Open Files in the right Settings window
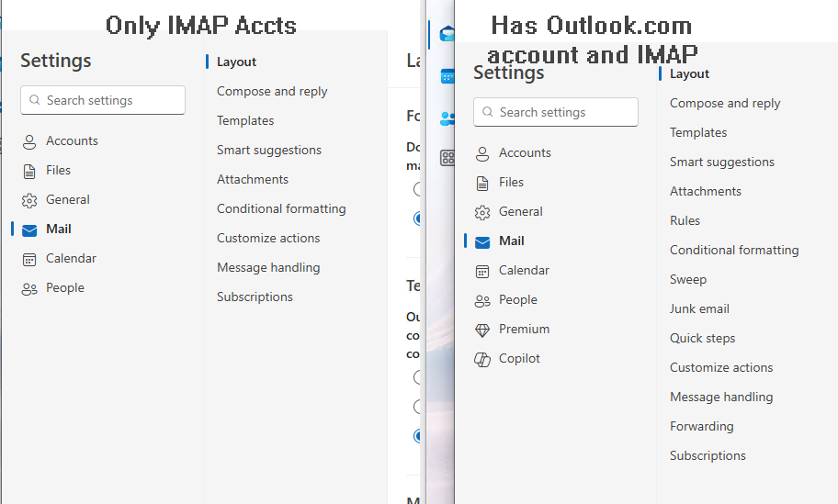This screenshot has height=504, width=838. 500,182
